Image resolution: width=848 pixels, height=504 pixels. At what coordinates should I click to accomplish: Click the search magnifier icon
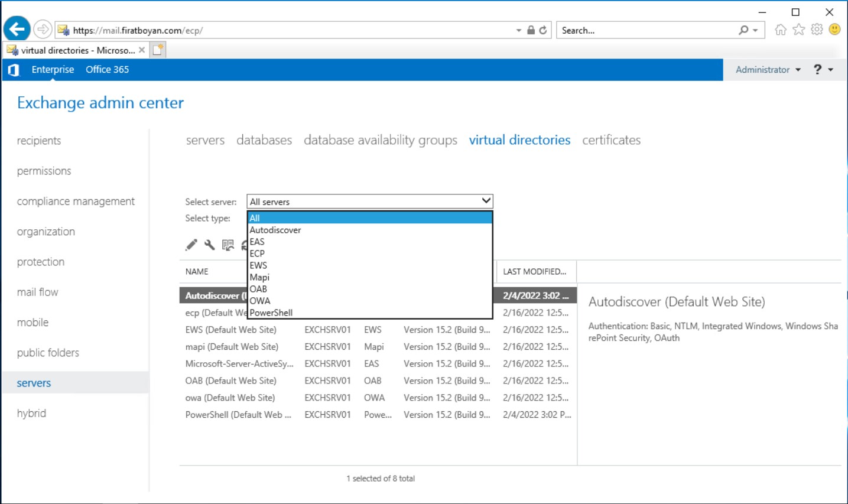[x=743, y=30]
